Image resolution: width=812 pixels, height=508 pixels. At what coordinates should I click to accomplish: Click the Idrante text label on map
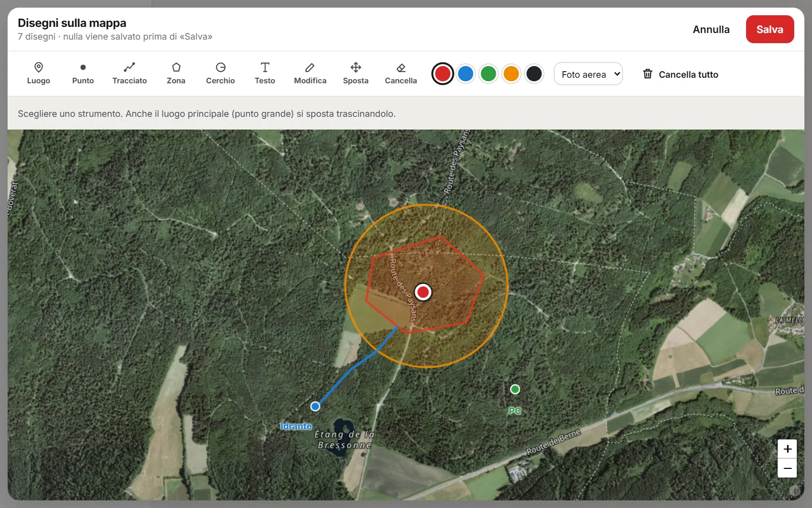296,426
